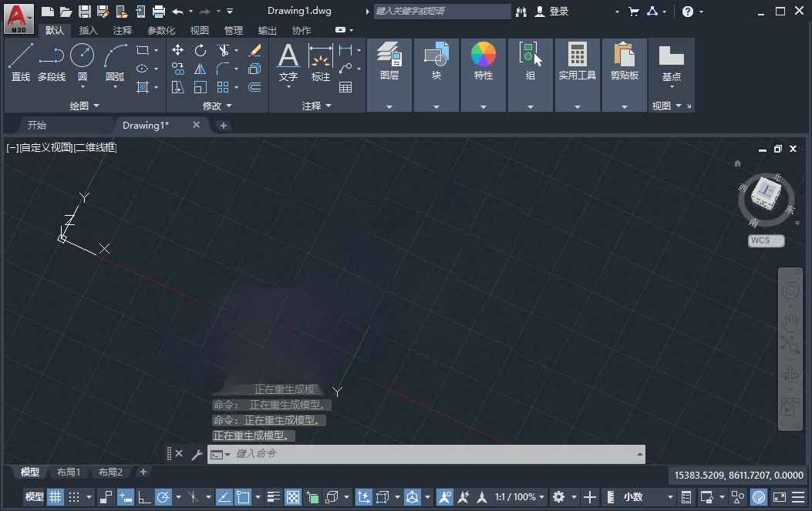
Task: Click the Mirror tool icon
Action: 200,69
